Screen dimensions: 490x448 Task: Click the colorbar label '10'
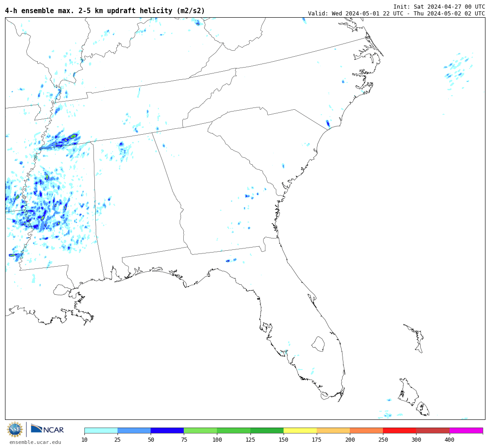(x=85, y=440)
